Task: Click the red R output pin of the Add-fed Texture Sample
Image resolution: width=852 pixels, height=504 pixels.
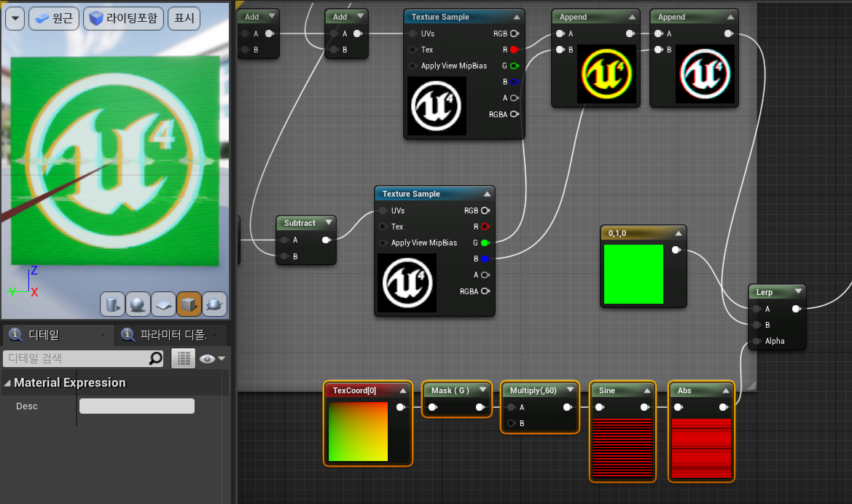Action: [514, 50]
